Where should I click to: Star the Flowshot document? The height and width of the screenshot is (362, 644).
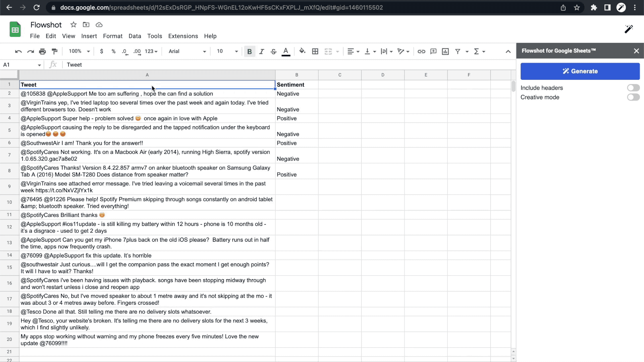click(x=73, y=24)
